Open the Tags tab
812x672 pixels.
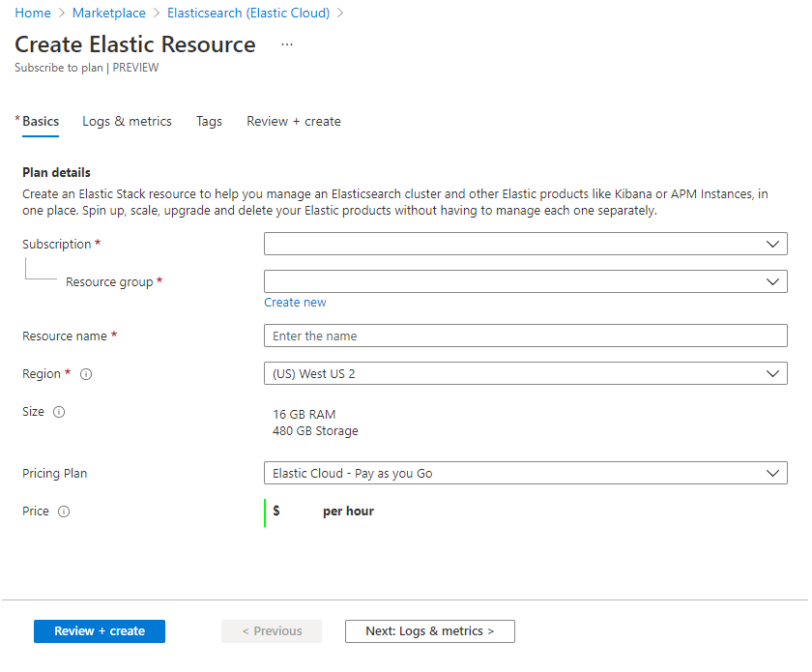(x=209, y=122)
